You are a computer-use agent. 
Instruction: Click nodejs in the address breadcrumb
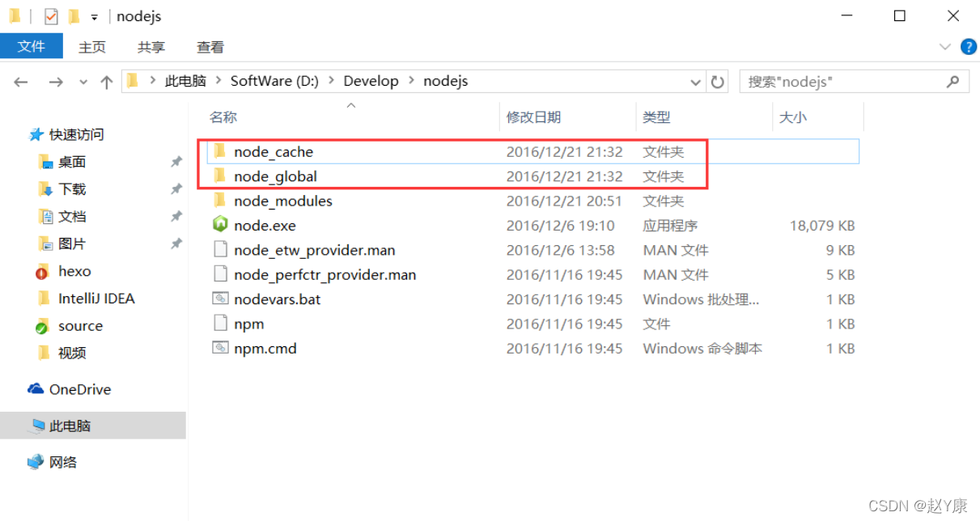tap(446, 81)
